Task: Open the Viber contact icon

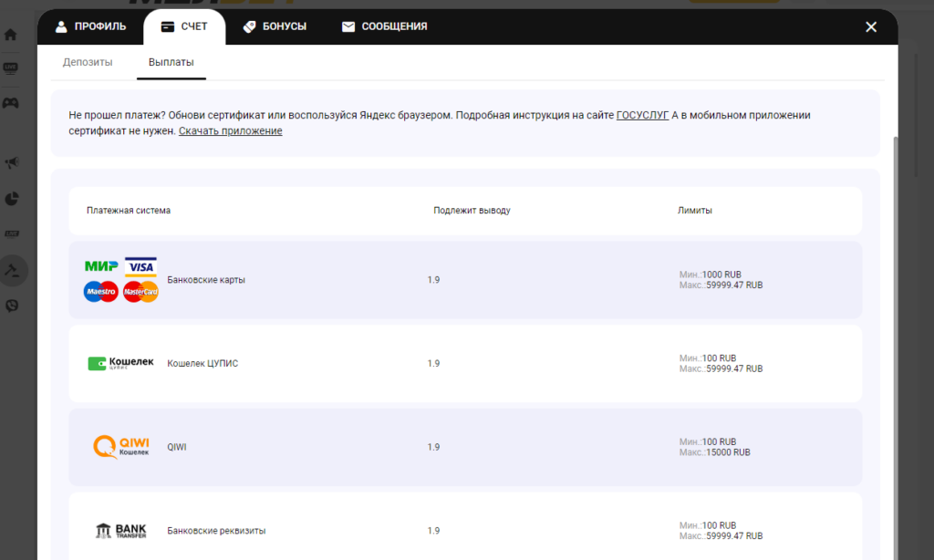Action: point(12,306)
